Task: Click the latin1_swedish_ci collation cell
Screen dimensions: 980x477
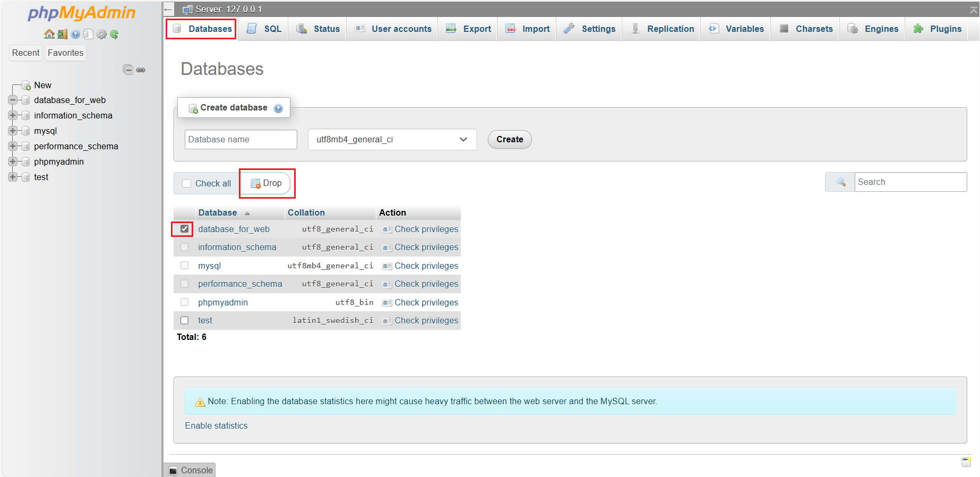Action: (x=333, y=320)
